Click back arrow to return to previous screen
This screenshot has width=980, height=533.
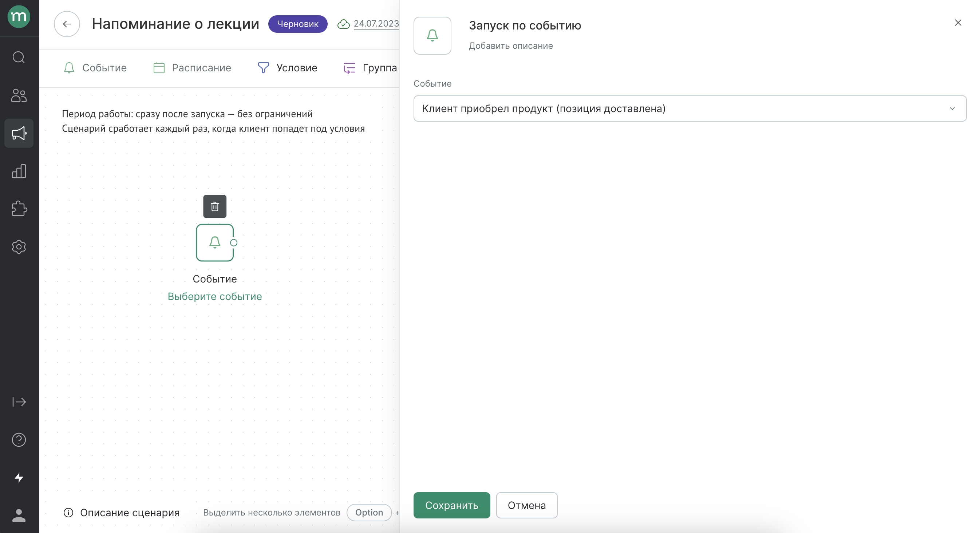point(67,24)
